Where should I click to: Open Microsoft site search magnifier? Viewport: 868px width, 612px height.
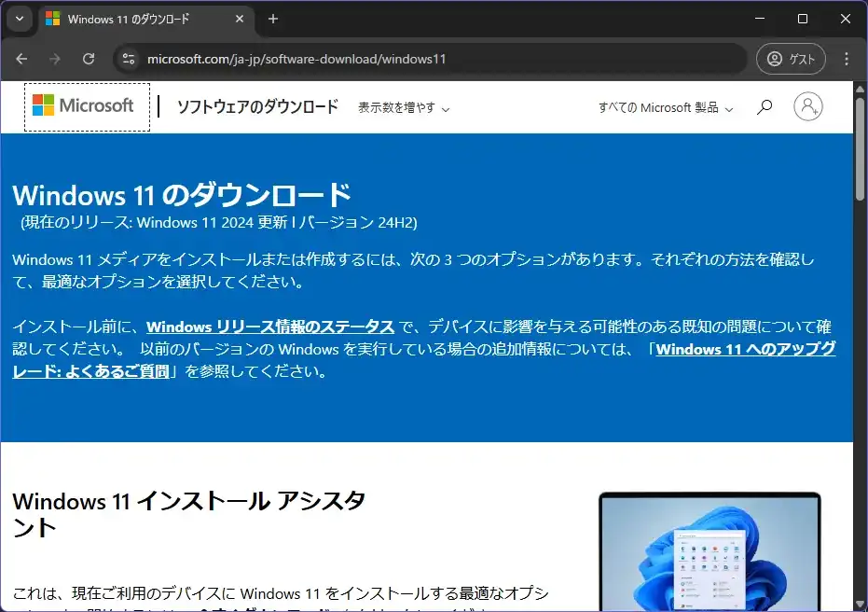765,107
